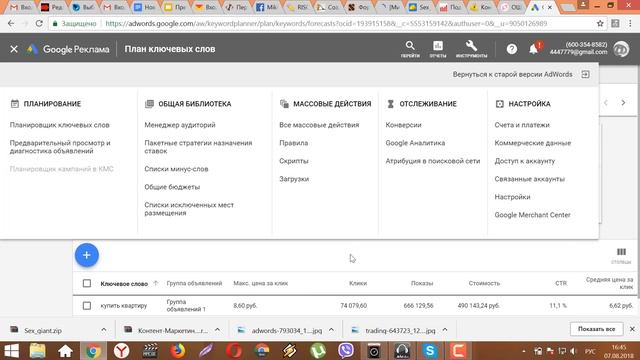Open Skype from the taskbar

click(x=430, y=351)
